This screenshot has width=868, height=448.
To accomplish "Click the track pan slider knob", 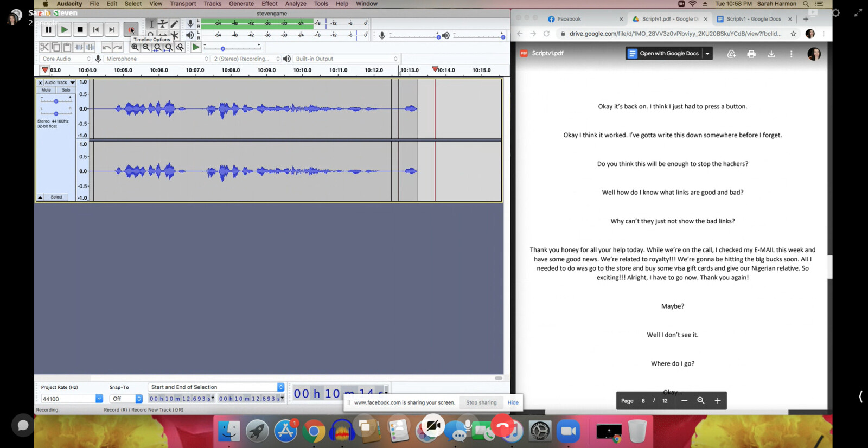I will [56, 113].
